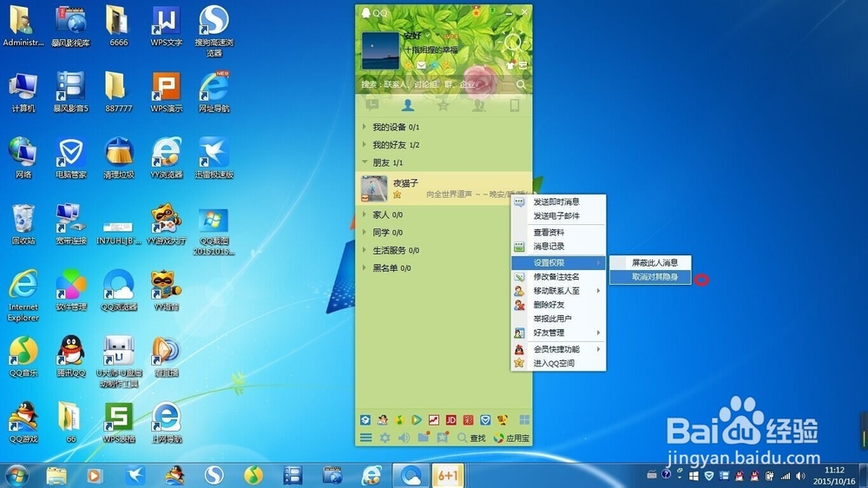This screenshot has height=488, width=868.
Task: Select 查看资料 from context menu
Action: click(558, 232)
